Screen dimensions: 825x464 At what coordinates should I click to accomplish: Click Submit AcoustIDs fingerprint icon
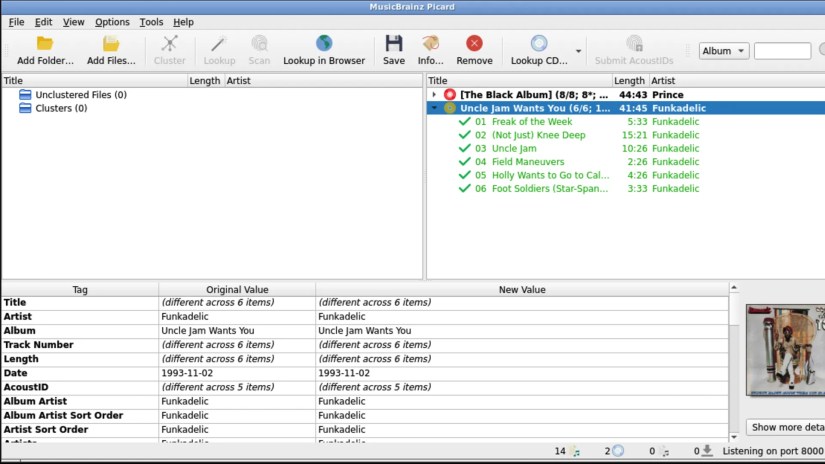634,44
